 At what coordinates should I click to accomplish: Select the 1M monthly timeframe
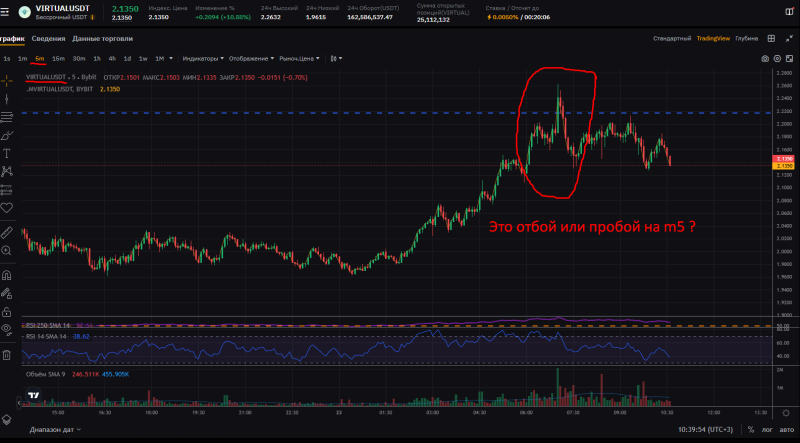point(160,59)
